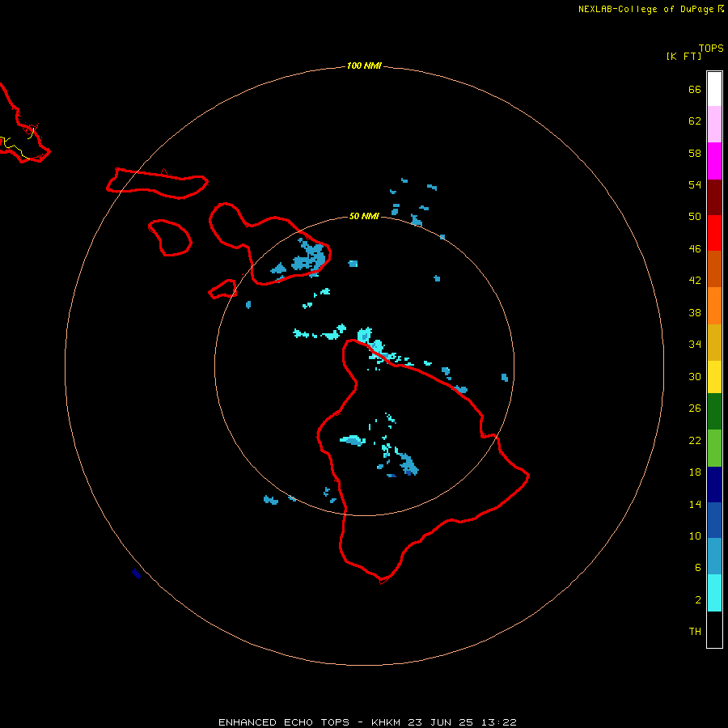Click the legend value 62
728x728 pixels.
coord(695,121)
